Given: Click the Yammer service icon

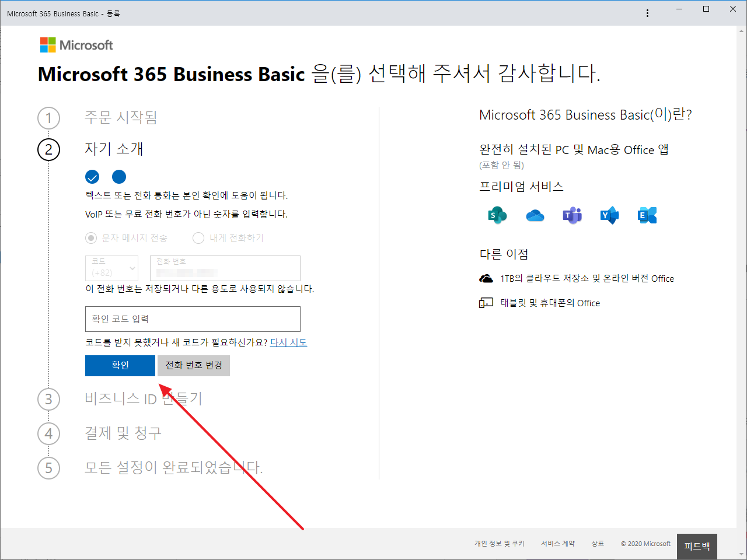Looking at the screenshot, I should [609, 215].
